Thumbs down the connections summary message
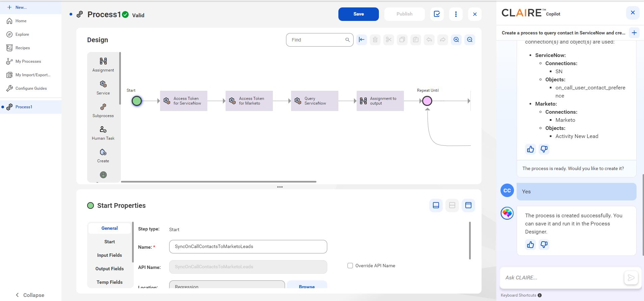Screen dimensions: 644x301 coord(544,149)
